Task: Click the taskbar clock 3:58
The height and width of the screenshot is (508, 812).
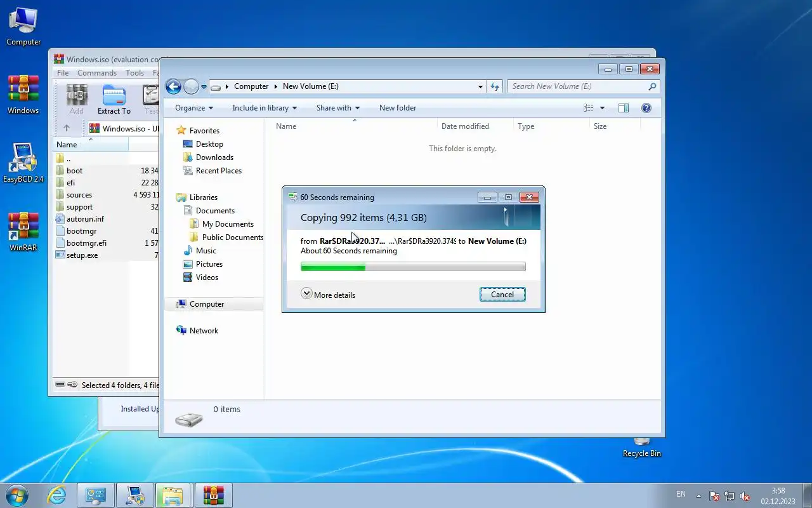Action: [x=778, y=491]
